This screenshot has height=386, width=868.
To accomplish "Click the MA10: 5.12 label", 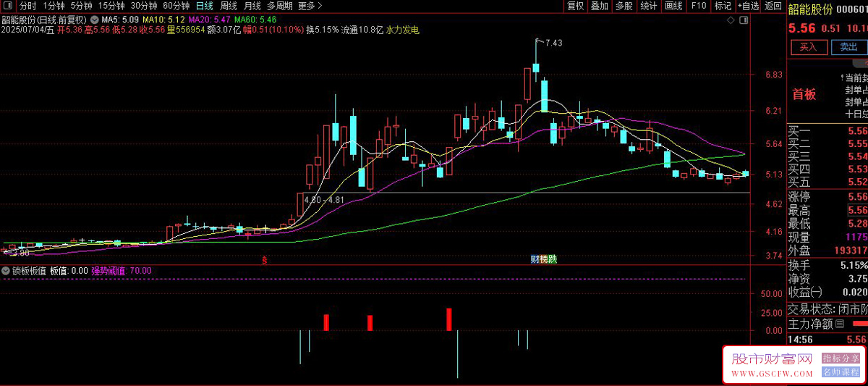I will pyautogui.click(x=163, y=19).
